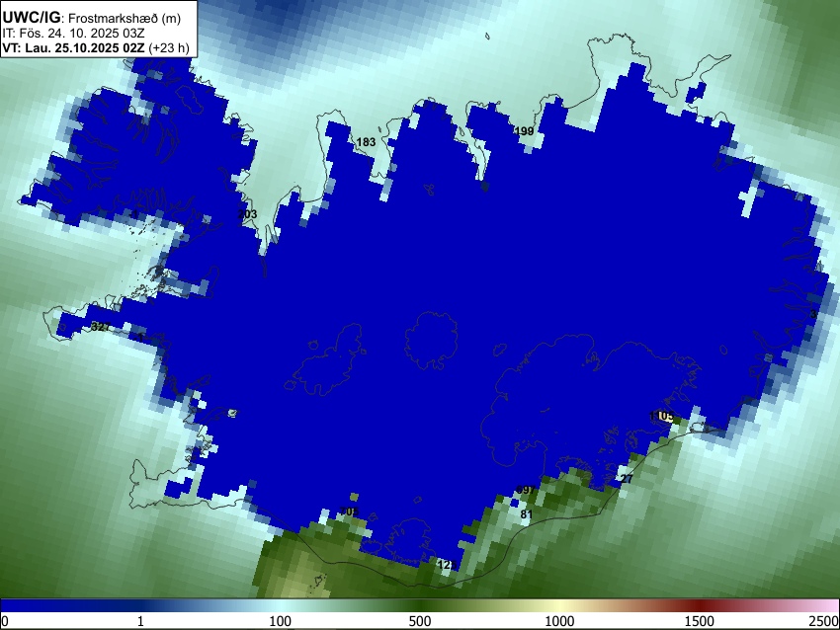Screen dimensions: 840x630
Task: Click the station value '203' on the map
Action: [247, 214]
